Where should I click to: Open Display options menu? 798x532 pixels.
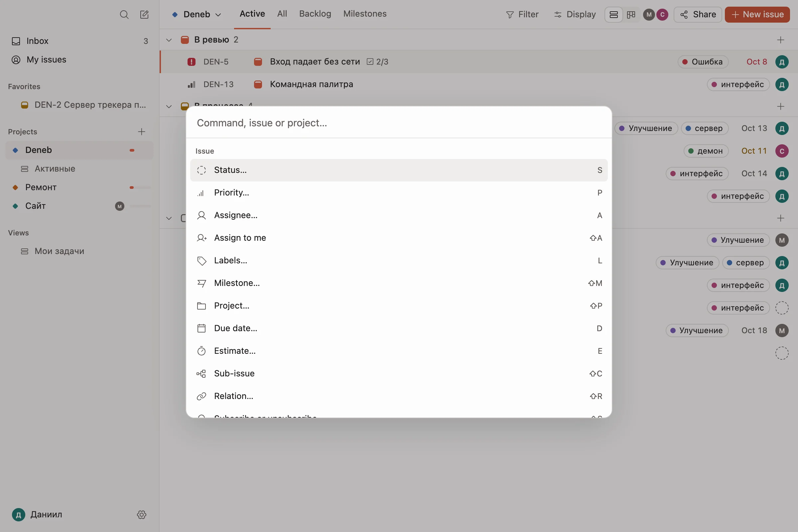pyautogui.click(x=575, y=15)
